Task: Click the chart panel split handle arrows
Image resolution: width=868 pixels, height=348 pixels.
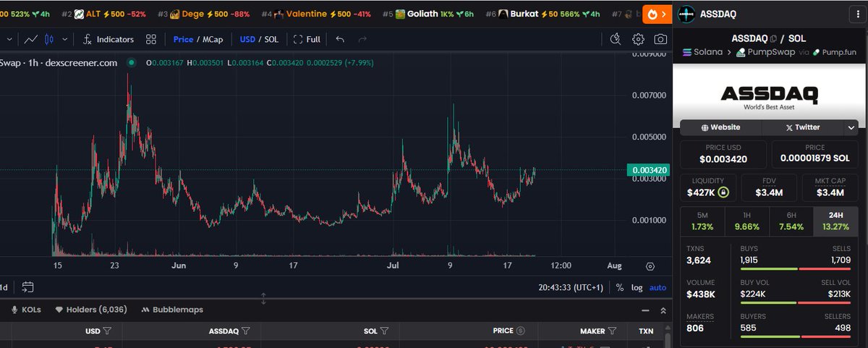Action: [x=263, y=298]
